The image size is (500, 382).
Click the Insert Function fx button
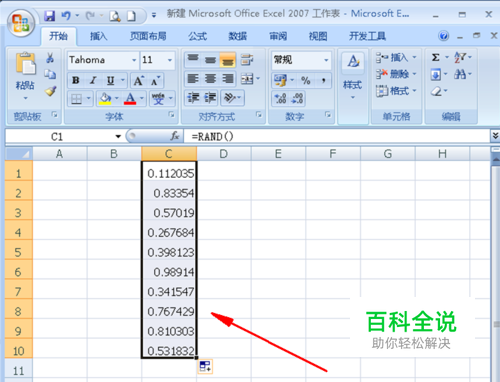click(175, 136)
